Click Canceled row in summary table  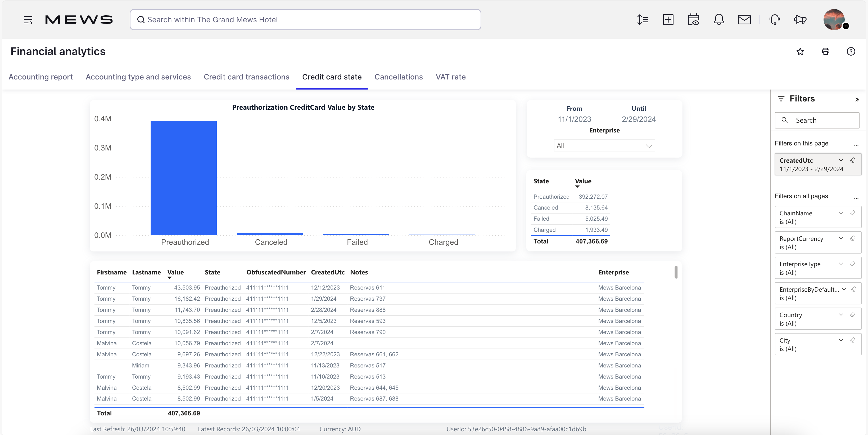(x=570, y=208)
